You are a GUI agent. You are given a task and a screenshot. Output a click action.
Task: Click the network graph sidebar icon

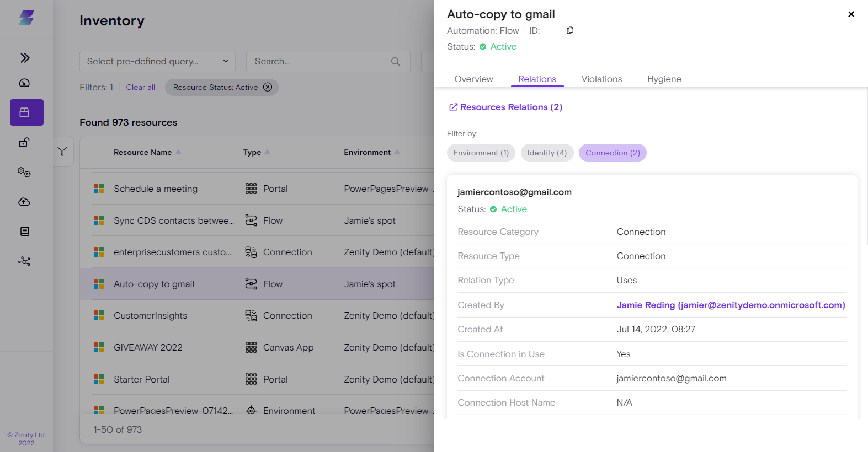pos(25,261)
